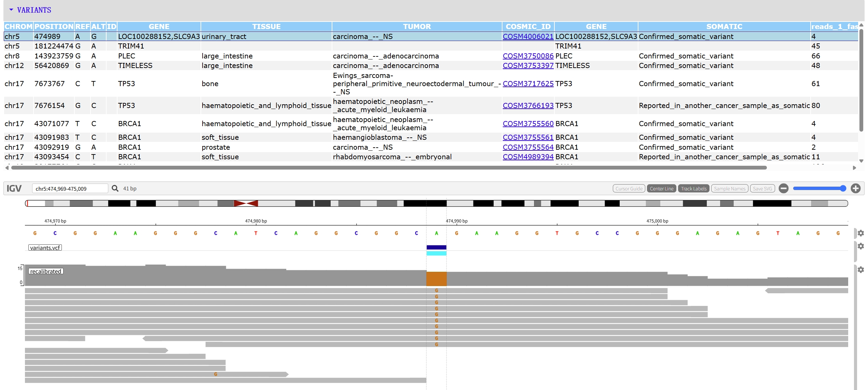
Task: Toggle the Sample Names option
Action: coord(729,189)
